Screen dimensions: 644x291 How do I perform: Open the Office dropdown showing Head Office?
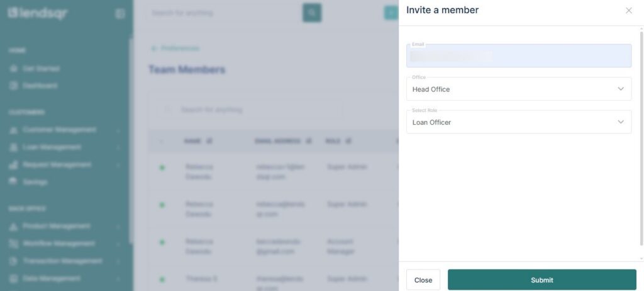click(x=519, y=89)
